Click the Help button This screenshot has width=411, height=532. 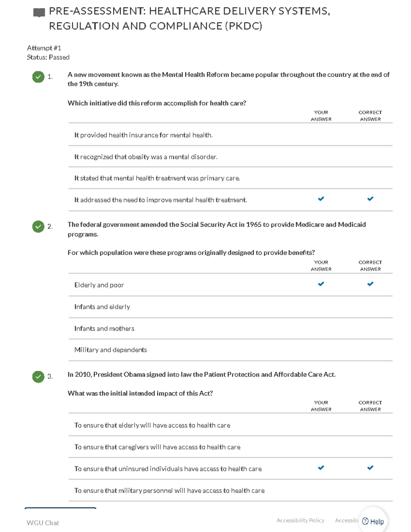[373, 521]
